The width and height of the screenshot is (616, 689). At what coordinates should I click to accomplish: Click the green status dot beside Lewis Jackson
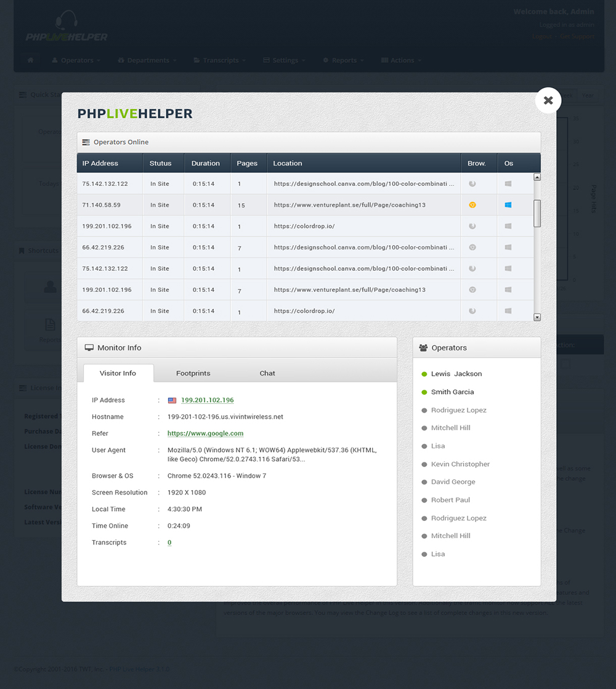click(424, 374)
